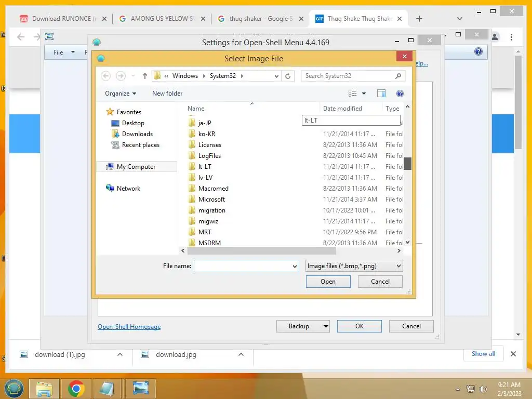Expand the System32 breadcrumb arrow
532x399 pixels.
(x=242, y=76)
